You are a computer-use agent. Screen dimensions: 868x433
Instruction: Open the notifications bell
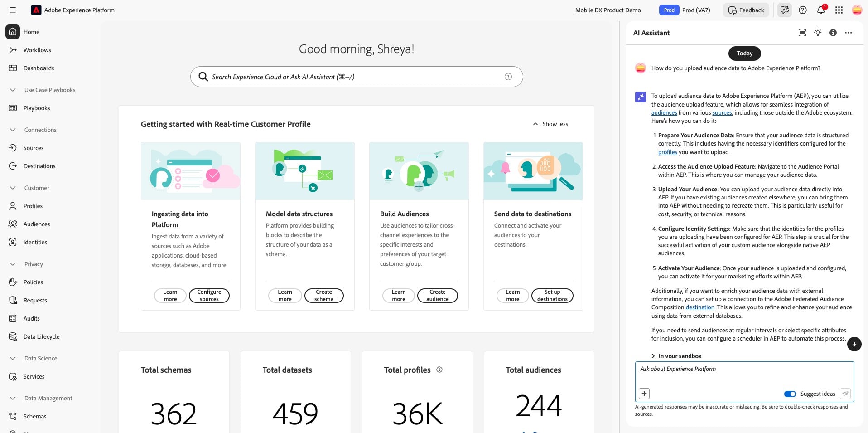coord(821,10)
